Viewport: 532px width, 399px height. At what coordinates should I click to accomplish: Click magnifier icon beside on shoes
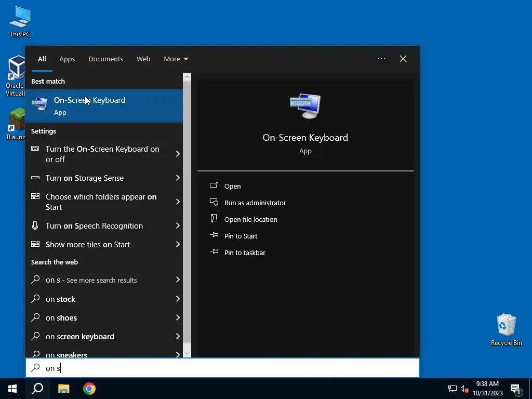[35, 317]
